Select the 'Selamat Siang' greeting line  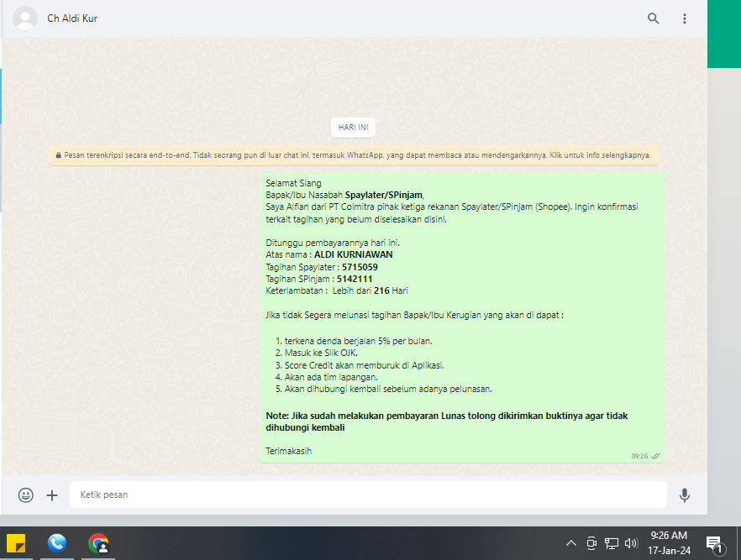point(293,183)
